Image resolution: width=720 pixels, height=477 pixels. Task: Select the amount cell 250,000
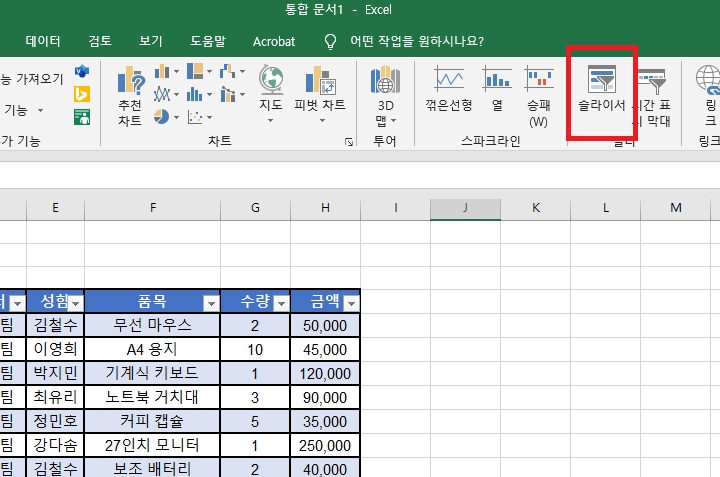coord(325,445)
